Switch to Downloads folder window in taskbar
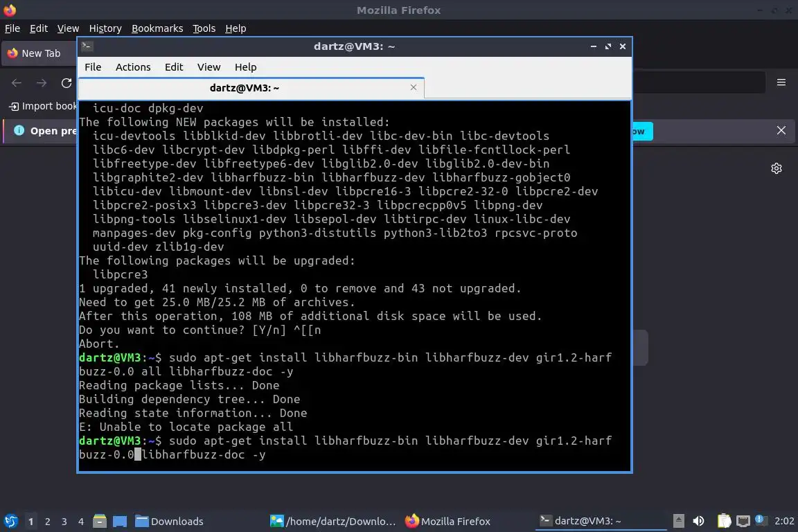The width and height of the screenshot is (798, 532). [x=170, y=521]
